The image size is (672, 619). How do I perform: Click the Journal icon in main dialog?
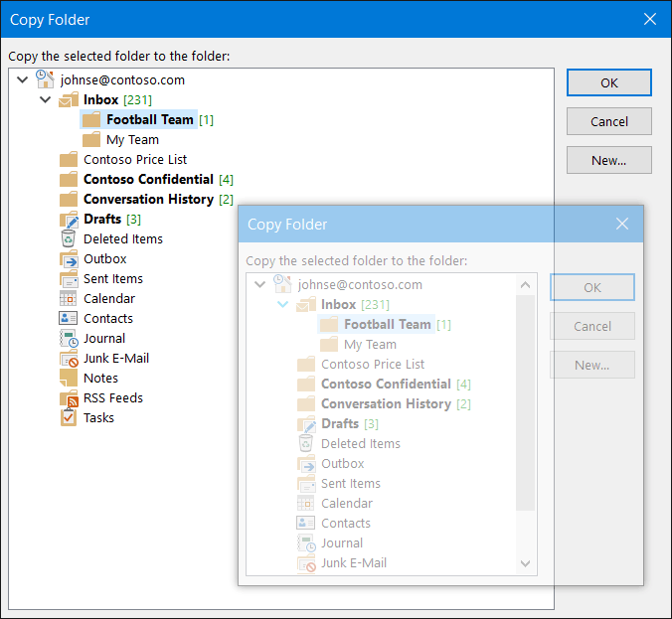pos(69,339)
